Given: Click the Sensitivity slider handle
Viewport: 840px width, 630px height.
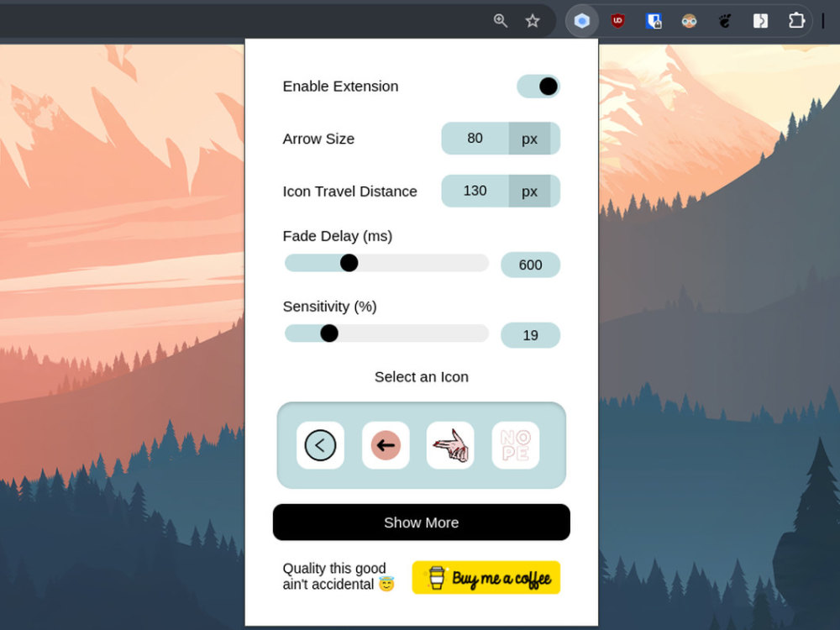Looking at the screenshot, I should [x=329, y=333].
